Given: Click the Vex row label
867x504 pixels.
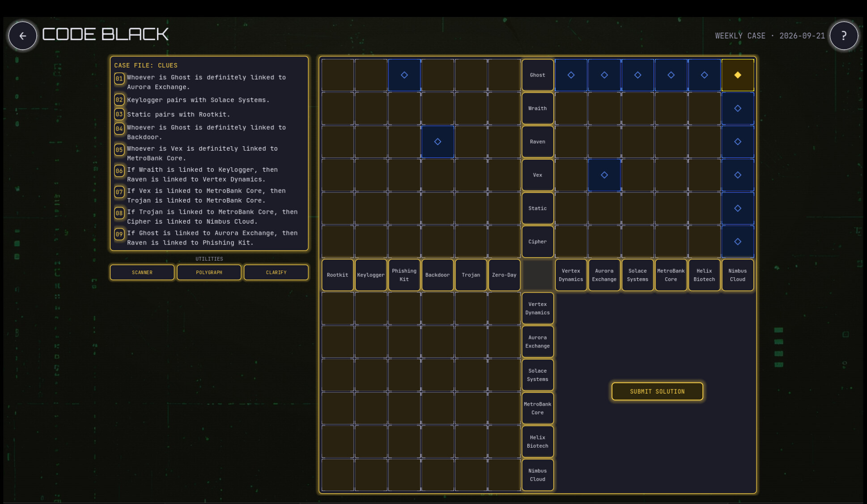Looking at the screenshot, I should pos(538,175).
